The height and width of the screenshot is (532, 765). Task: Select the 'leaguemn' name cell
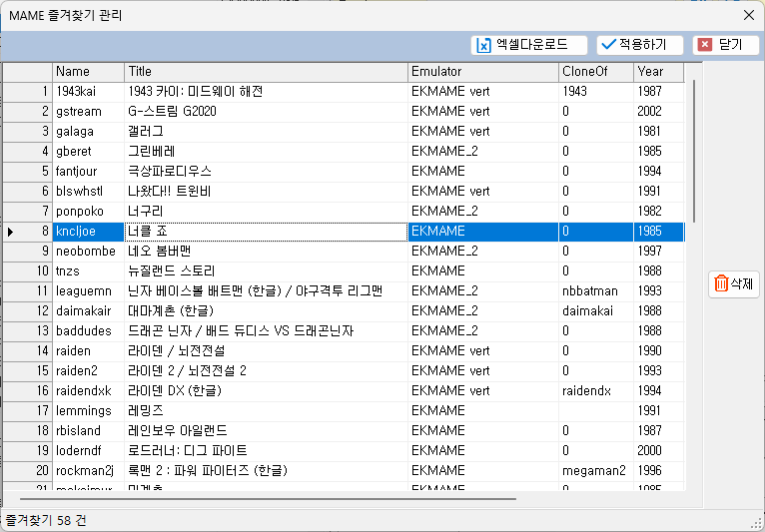click(88, 291)
